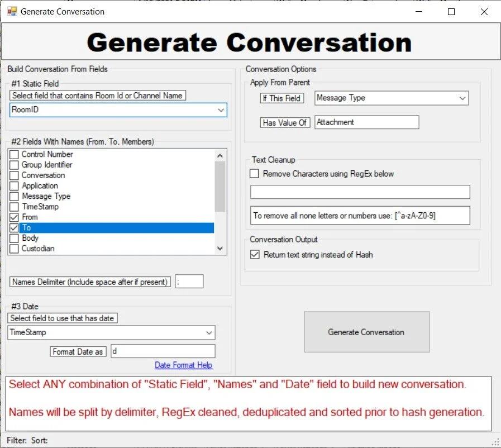501x448 pixels.
Task: Enable Remove Characters using RegEx below
Action: point(254,174)
